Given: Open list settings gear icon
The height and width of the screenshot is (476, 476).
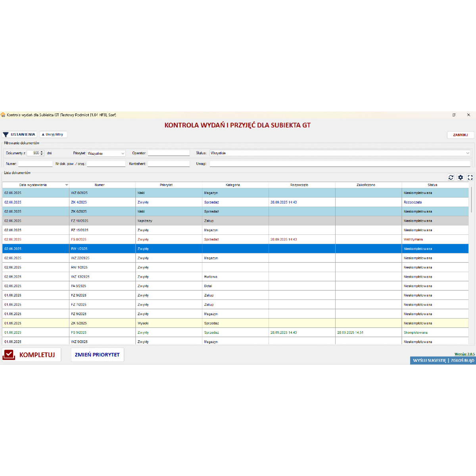Looking at the screenshot, I should [x=460, y=177].
